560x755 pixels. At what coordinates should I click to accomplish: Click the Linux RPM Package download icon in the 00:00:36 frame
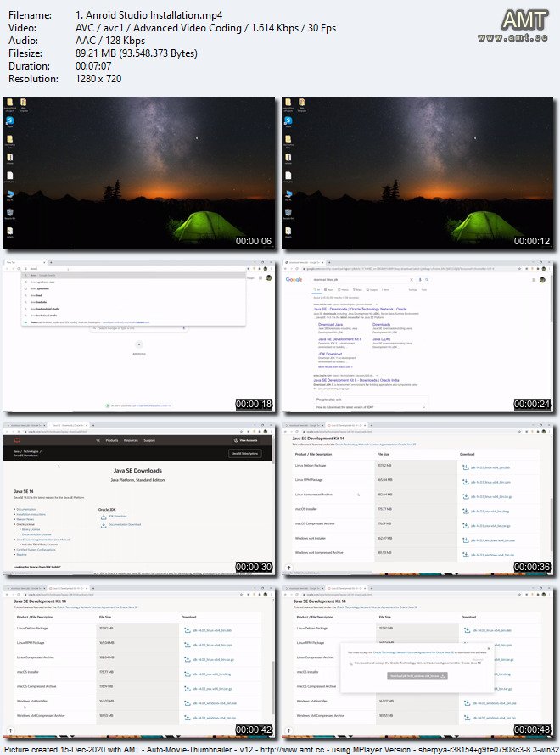[466, 482]
